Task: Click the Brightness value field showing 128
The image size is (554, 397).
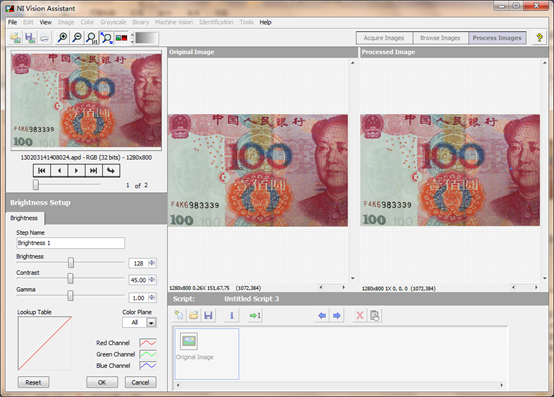Action: tap(139, 263)
